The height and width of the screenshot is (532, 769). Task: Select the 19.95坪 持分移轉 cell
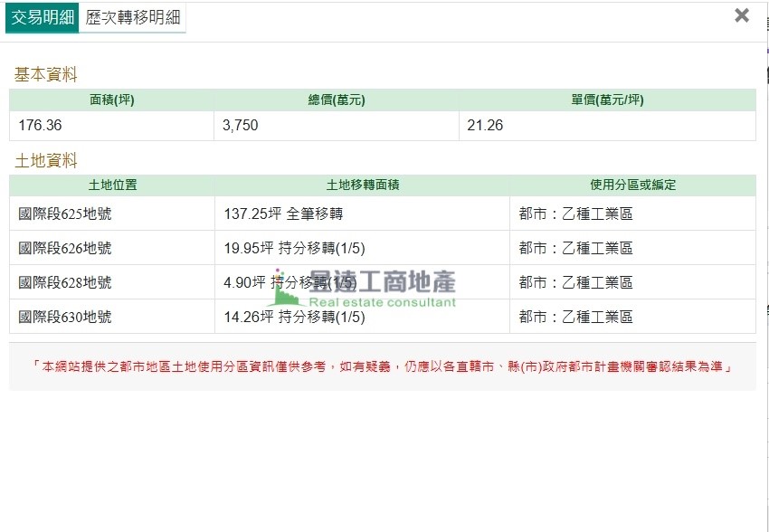click(x=294, y=249)
